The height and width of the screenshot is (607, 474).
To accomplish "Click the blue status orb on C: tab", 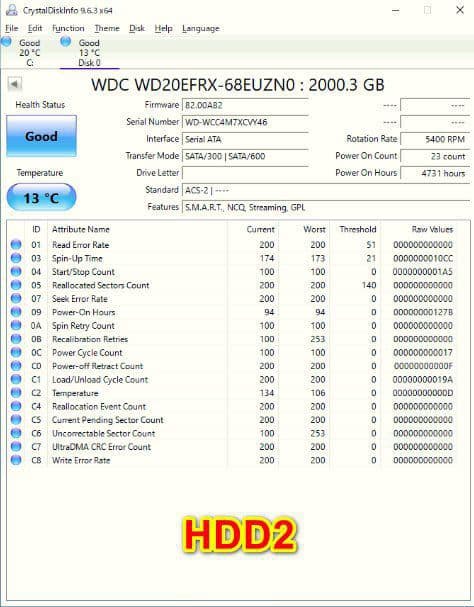I will pos(6,41).
